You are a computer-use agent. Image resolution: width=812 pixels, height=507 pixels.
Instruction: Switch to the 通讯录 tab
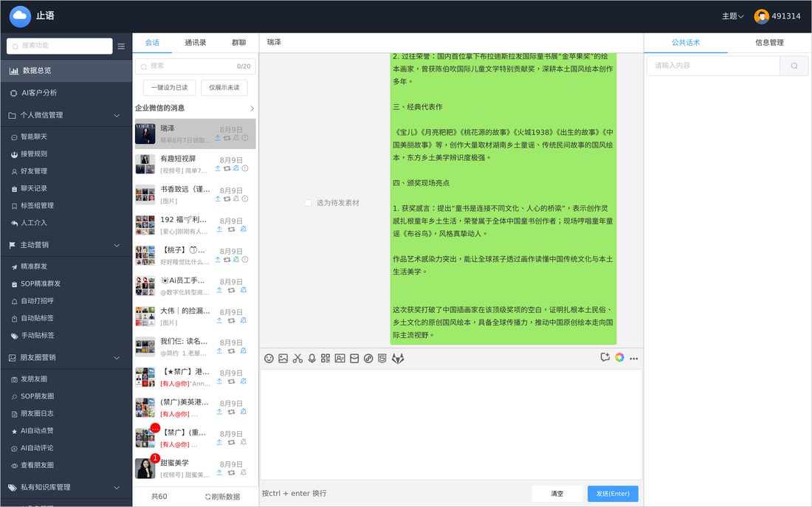pos(195,43)
